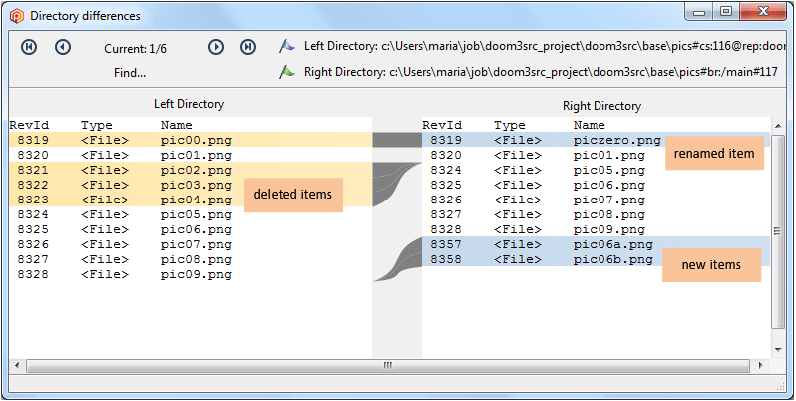Click RevId 8358 in Right Directory
Image resolution: width=796 pixels, height=401 pixels.
446,259
